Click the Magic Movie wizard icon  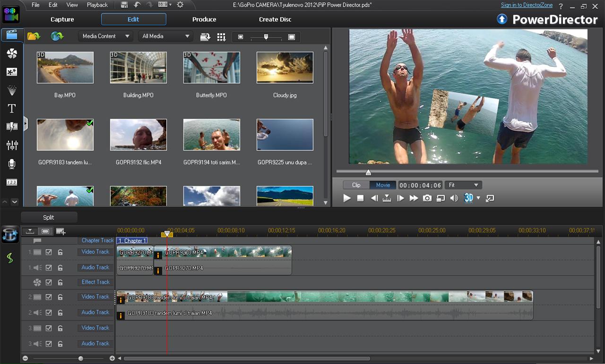(10, 234)
